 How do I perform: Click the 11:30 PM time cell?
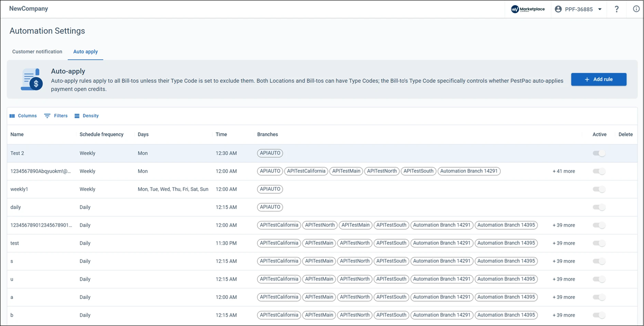point(226,243)
